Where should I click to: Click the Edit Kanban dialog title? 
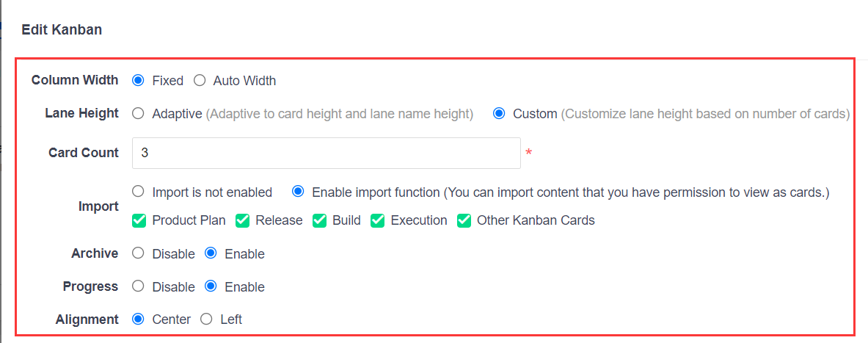point(62,30)
